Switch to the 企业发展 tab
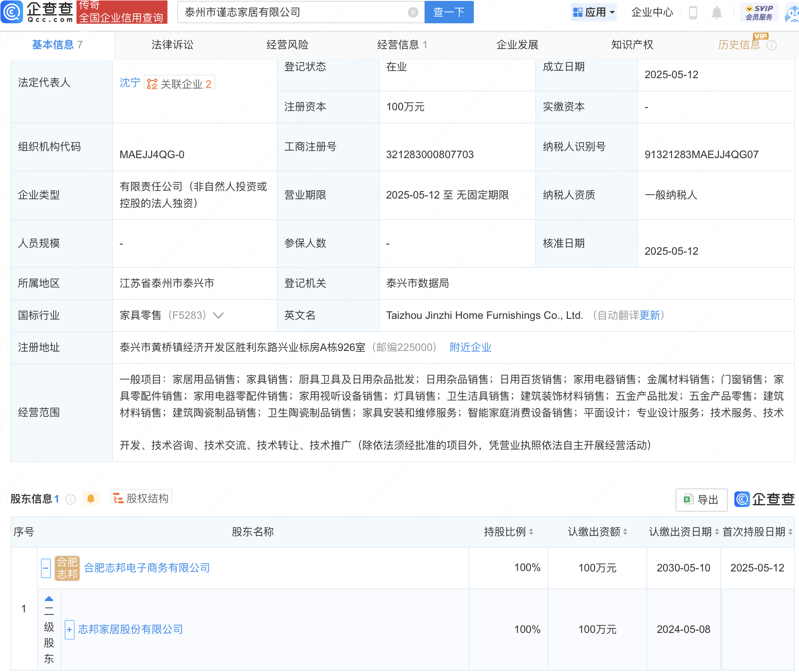 517,45
